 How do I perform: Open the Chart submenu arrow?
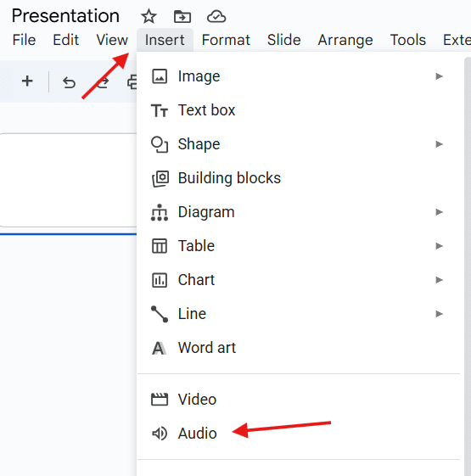[x=439, y=280]
